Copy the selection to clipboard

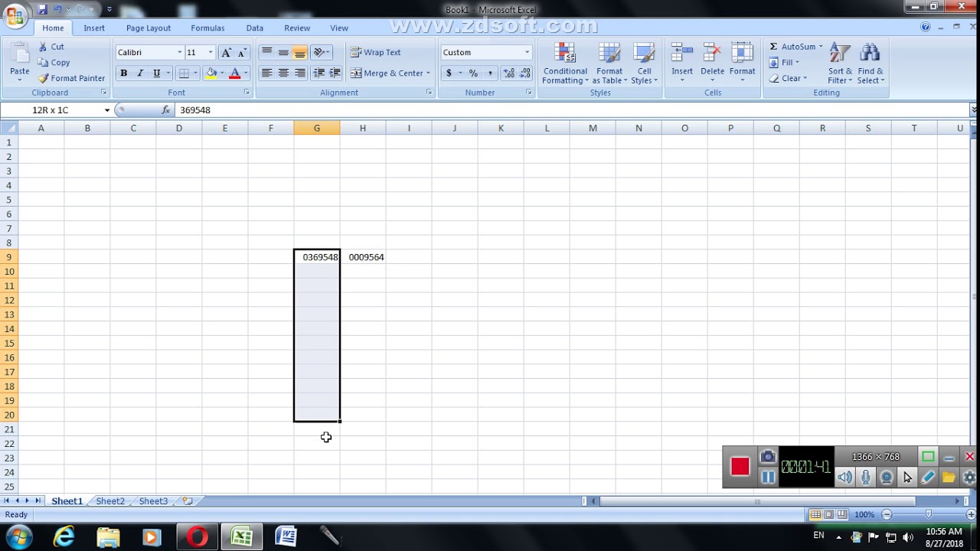[x=54, y=63]
